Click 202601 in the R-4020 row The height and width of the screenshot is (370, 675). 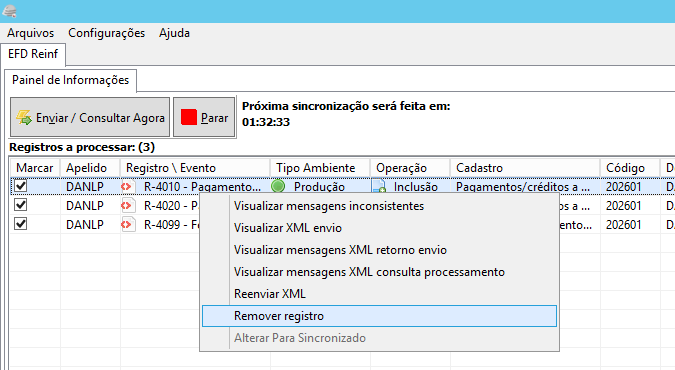coord(624,206)
